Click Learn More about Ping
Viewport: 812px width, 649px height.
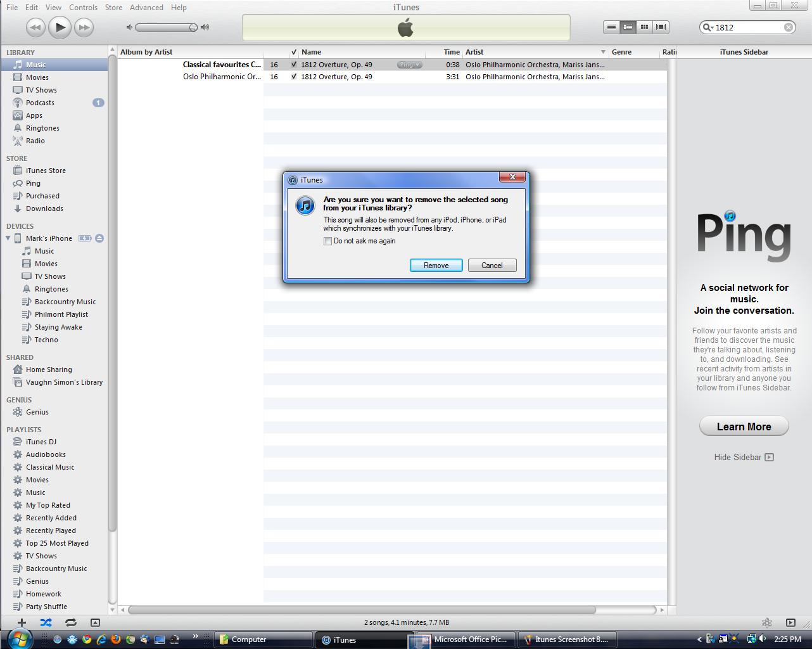point(744,427)
